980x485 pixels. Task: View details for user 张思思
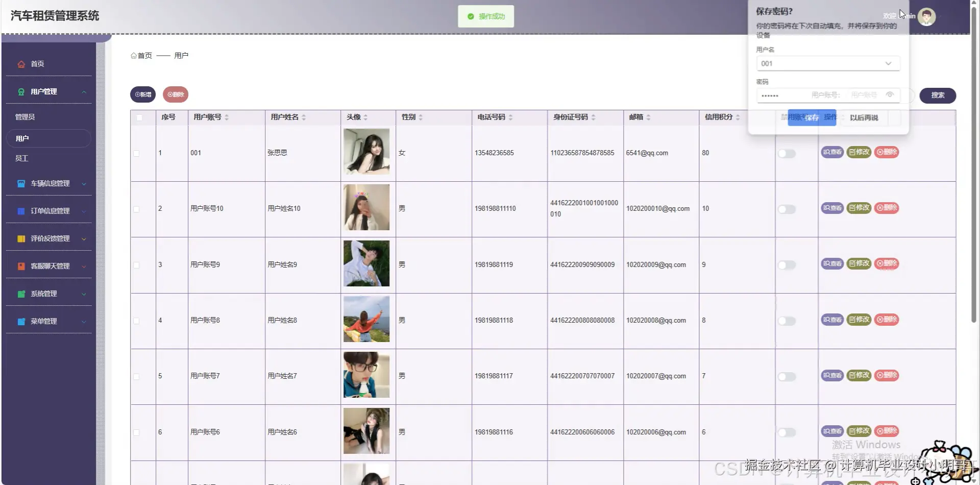(x=832, y=152)
